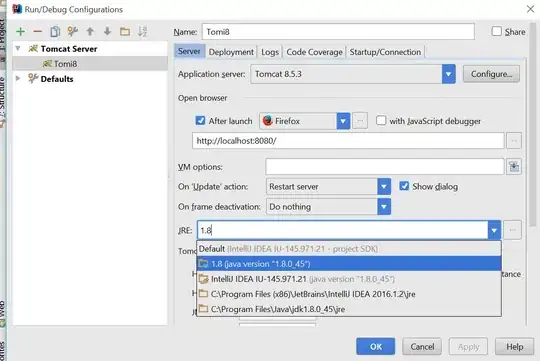Move configuration down with the down arrow
540x361 pixels.
point(107,32)
